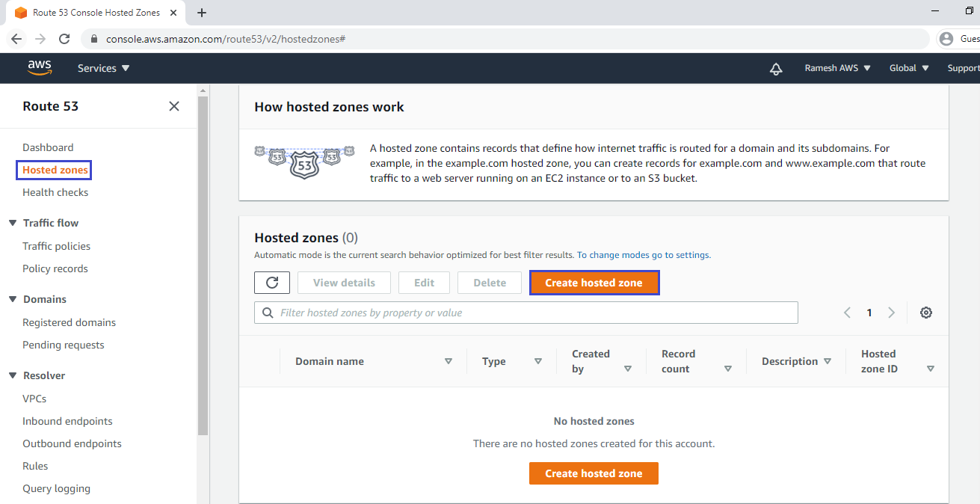The image size is (980, 504).
Task: Collapse the Domains section
Action: 13,299
